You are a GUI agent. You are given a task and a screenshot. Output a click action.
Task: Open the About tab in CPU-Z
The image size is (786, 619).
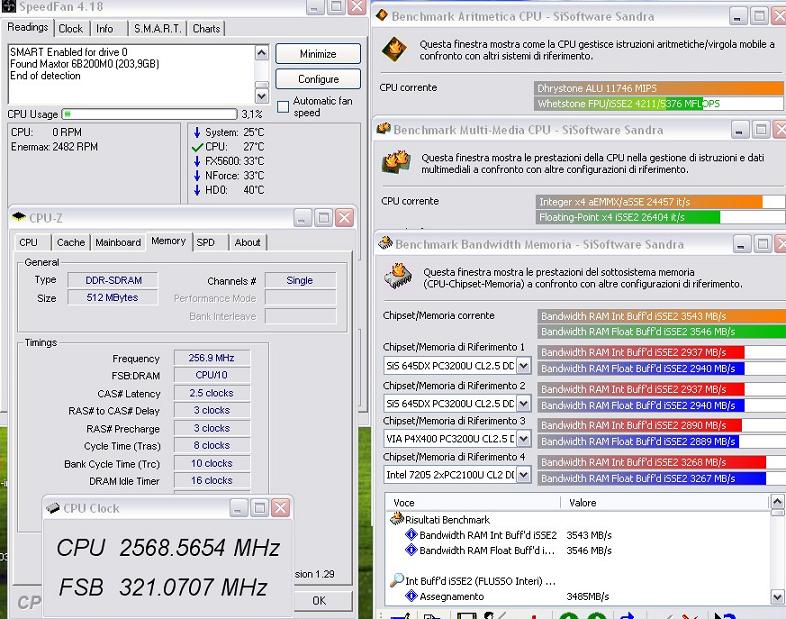pos(248,243)
